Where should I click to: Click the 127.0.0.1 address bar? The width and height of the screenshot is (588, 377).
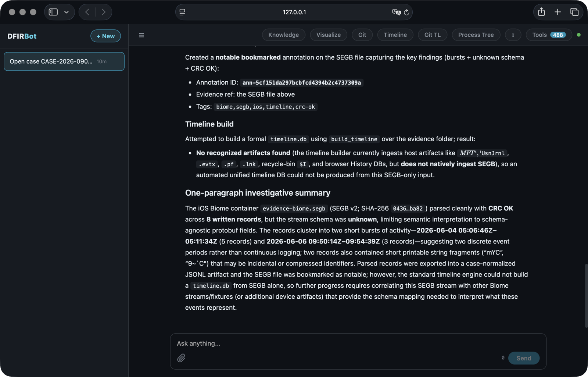tap(294, 12)
